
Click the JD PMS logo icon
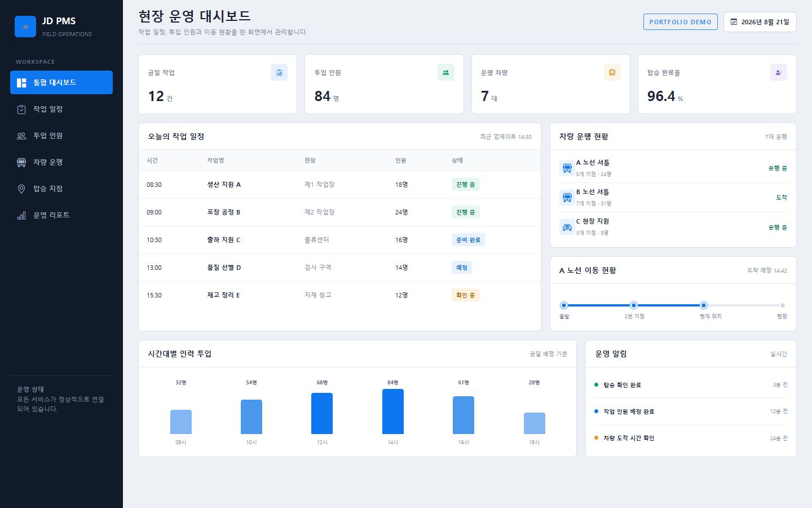pos(25,27)
